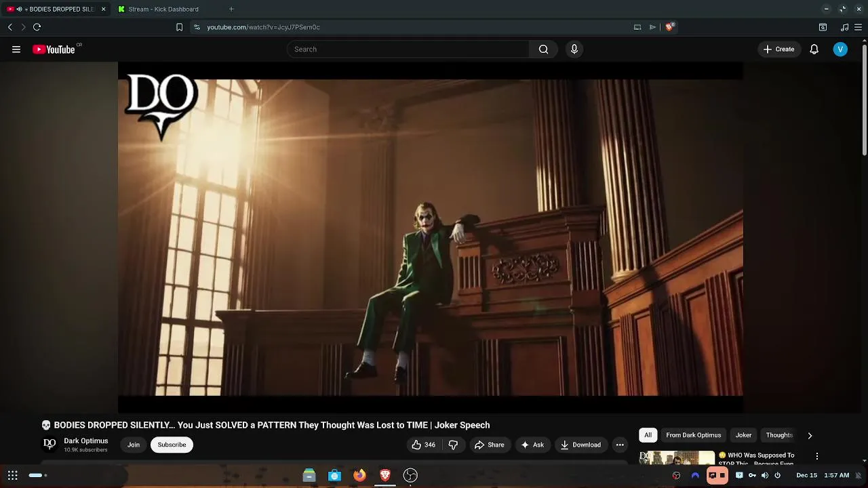The height and width of the screenshot is (488, 868).
Task: Open the Create menu
Action: (x=778, y=49)
